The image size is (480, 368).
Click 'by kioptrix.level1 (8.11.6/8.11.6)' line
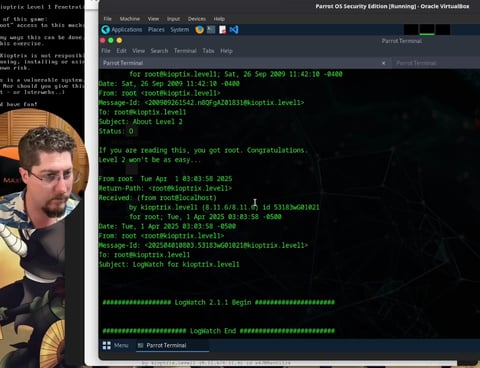pyautogui.click(x=224, y=208)
